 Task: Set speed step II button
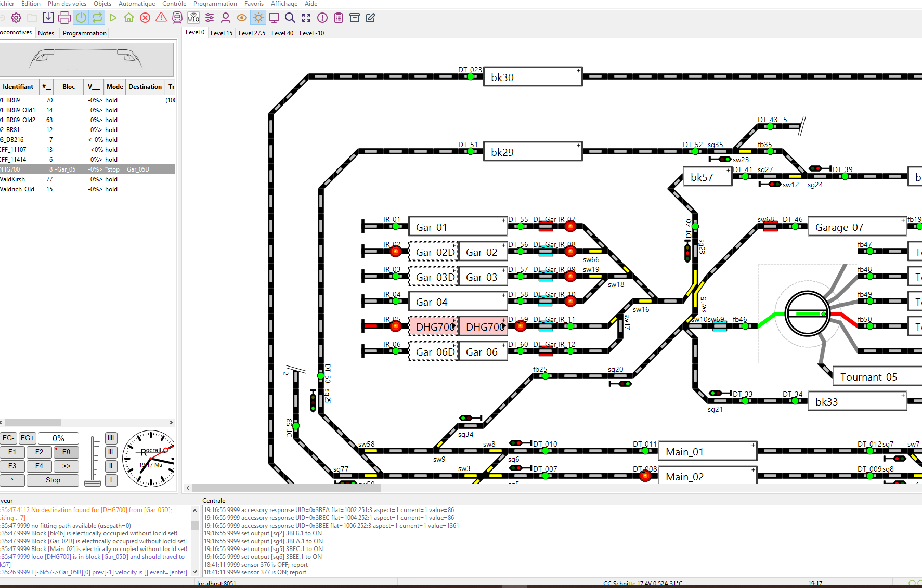click(x=111, y=466)
